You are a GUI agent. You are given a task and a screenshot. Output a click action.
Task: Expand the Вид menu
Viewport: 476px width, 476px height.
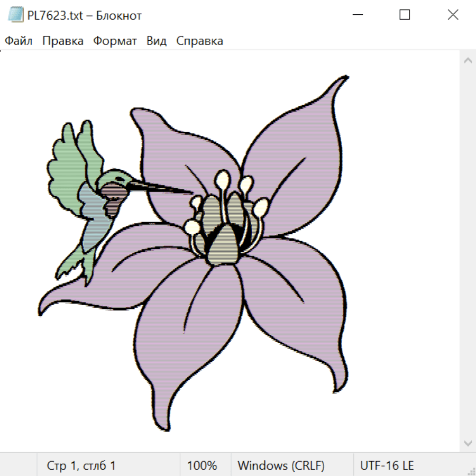pyautogui.click(x=157, y=41)
